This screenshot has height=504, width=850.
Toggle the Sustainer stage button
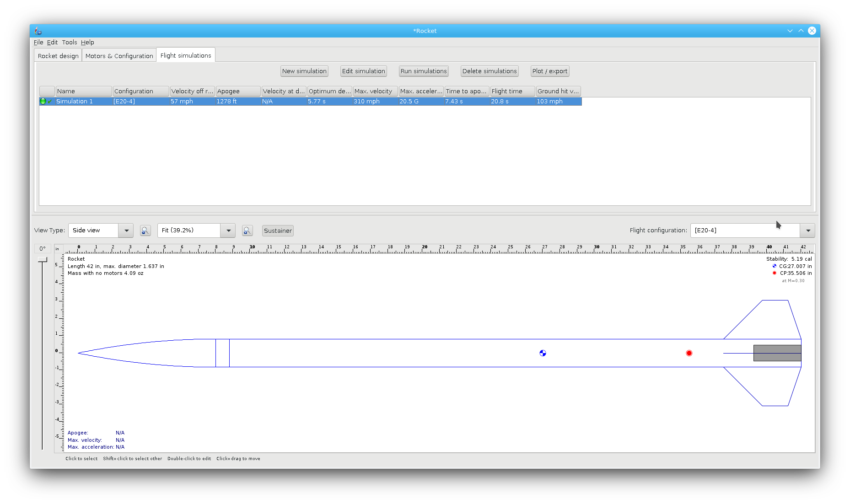[277, 231]
